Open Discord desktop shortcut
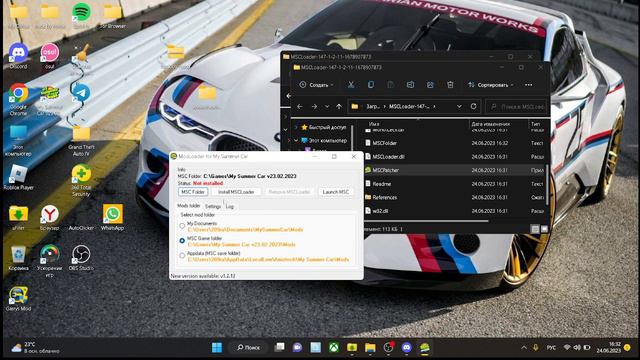 [18, 56]
